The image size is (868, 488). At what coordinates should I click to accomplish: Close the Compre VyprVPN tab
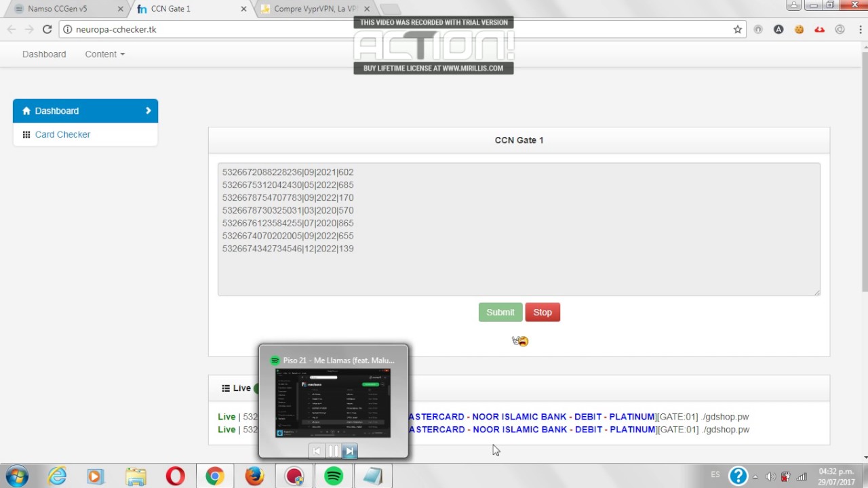coord(367,9)
